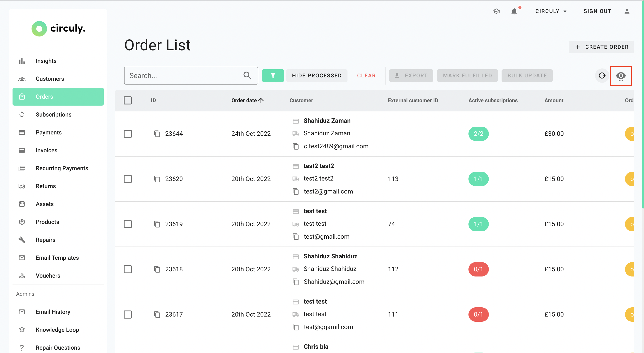Copy email test@gqamil.com
The height and width of the screenshot is (353, 644).
point(296,327)
